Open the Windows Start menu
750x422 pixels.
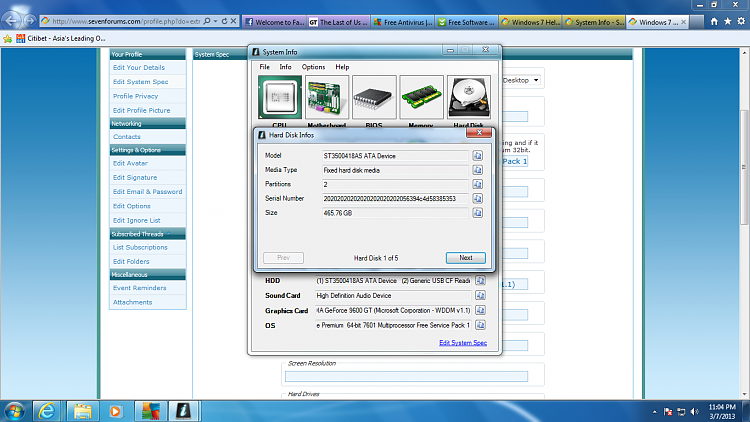(x=15, y=411)
